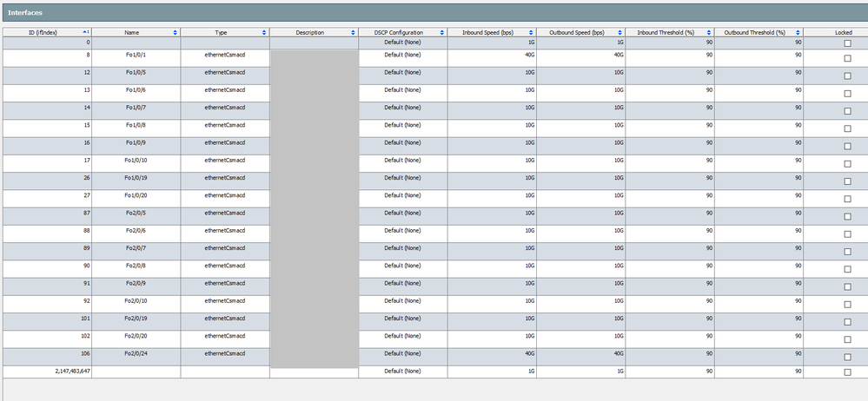Check Locked box for Fo2/0/20
Viewport: 868px width, 401px height.
(847, 339)
